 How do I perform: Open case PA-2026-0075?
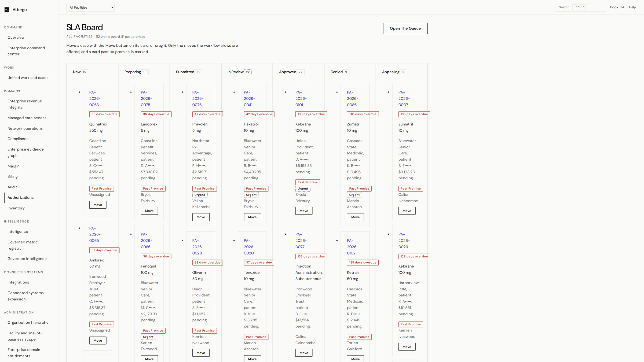coord(147,98)
